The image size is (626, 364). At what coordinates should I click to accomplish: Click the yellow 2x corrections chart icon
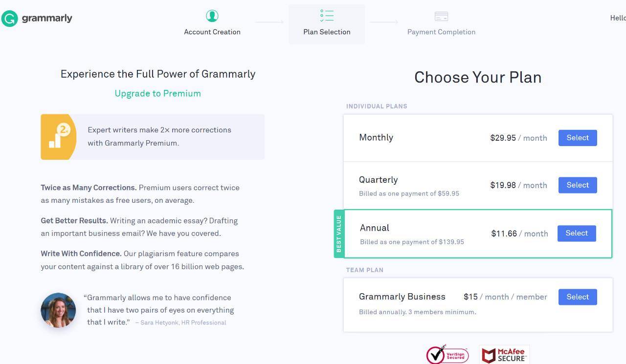(x=59, y=137)
